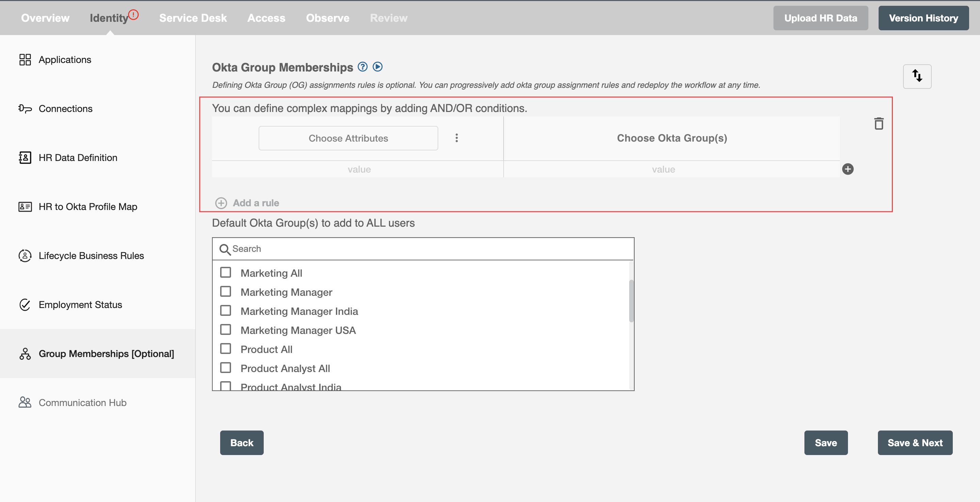Switch to the Access tab
Screen dimensions: 980x502
tap(266, 18)
